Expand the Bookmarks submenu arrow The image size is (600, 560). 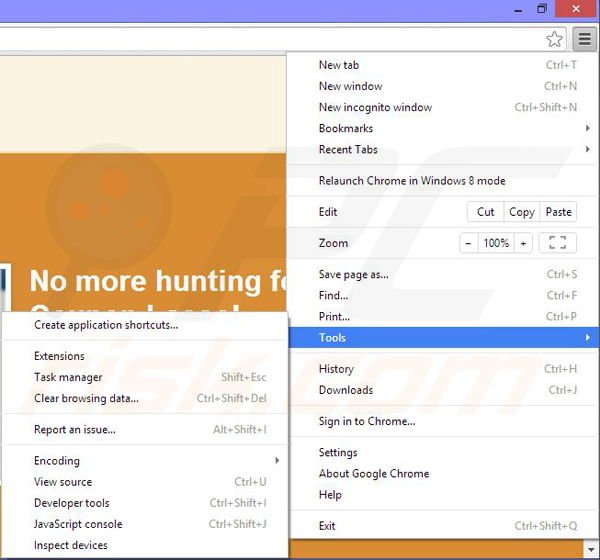tap(588, 128)
